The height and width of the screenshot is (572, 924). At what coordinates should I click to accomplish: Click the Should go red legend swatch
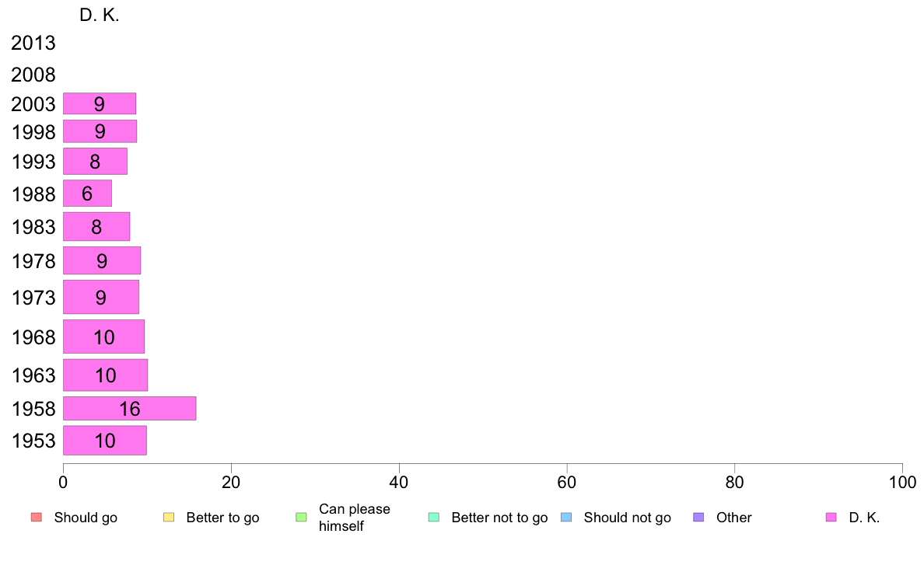37,518
